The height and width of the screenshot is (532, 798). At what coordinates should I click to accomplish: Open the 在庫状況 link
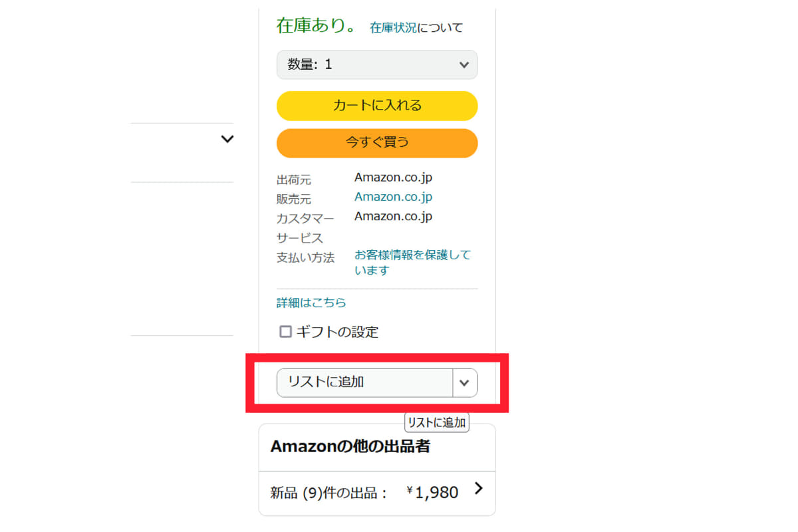(x=393, y=28)
